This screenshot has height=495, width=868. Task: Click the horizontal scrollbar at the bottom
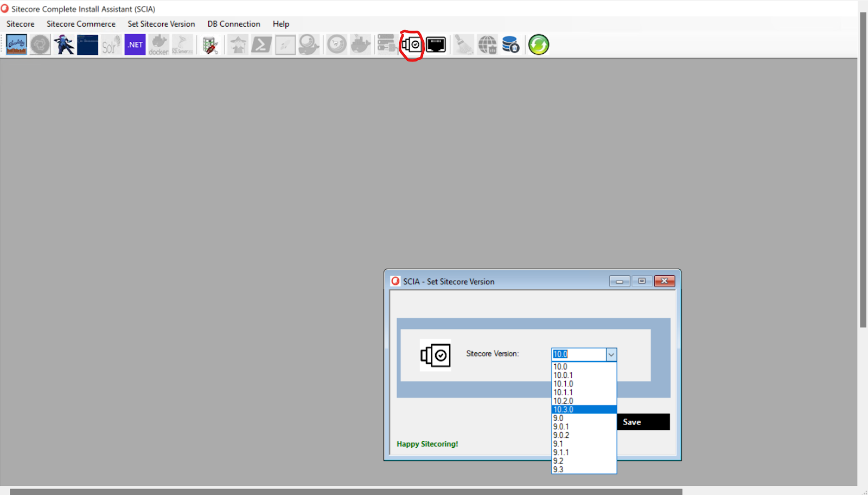point(346,492)
